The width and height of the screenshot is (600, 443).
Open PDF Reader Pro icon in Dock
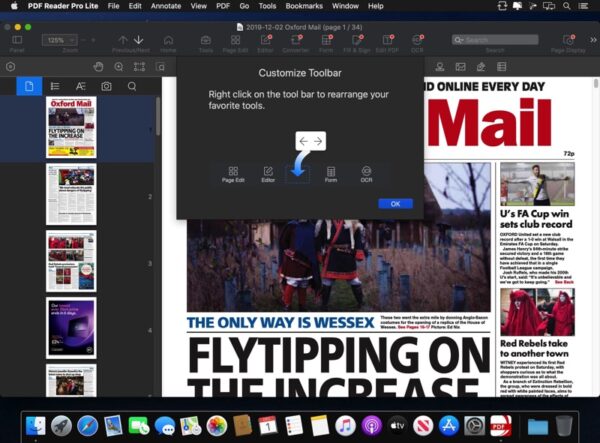[501, 426]
